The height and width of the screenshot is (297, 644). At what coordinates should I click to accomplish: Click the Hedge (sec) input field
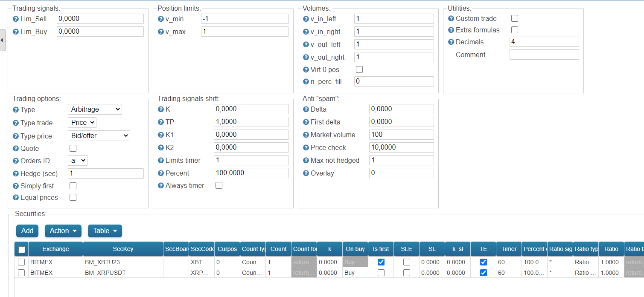tap(106, 173)
